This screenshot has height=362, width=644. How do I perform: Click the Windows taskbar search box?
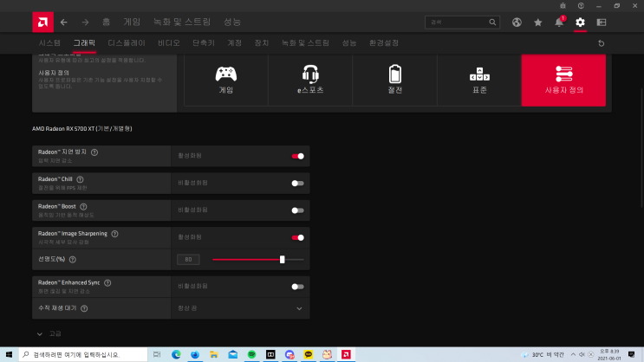point(83,354)
